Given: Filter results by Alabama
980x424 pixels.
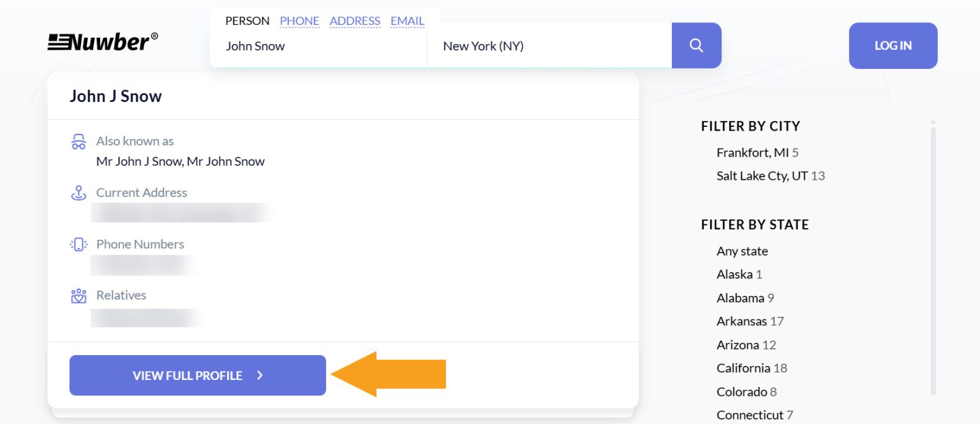Looking at the screenshot, I should 744,298.
